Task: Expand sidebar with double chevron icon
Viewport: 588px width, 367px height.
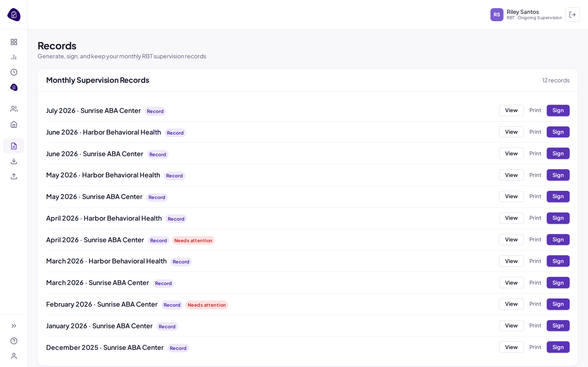Action: click(x=14, y=326)
